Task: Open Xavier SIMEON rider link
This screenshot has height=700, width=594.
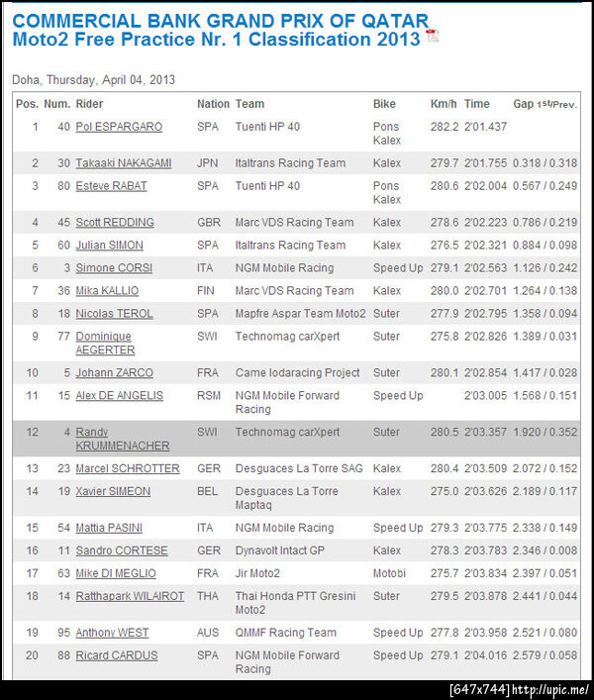Action: pyautogui.click(x=113, y=492)
